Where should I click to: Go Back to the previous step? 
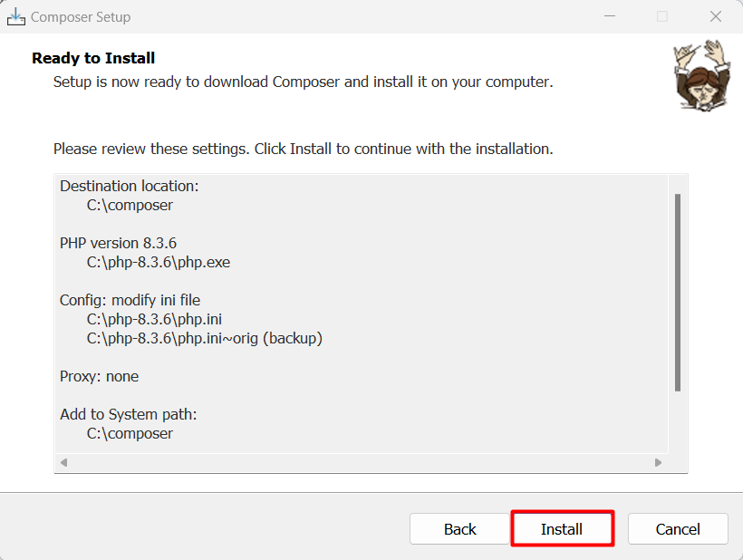click(x=459, y=528)
